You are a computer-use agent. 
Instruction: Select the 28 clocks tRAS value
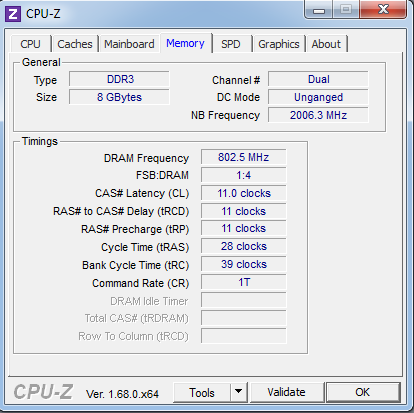(x=244, y=246)
